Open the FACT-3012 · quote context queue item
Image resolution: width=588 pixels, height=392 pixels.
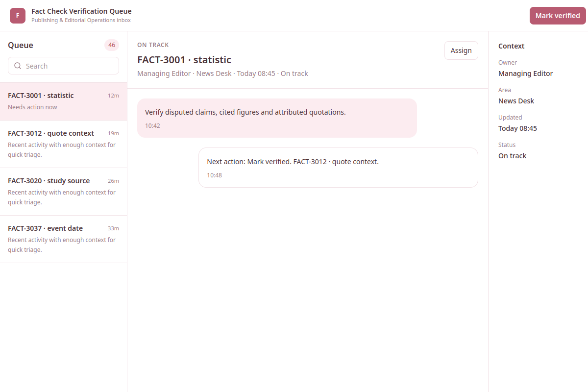(x=63, y=144)
